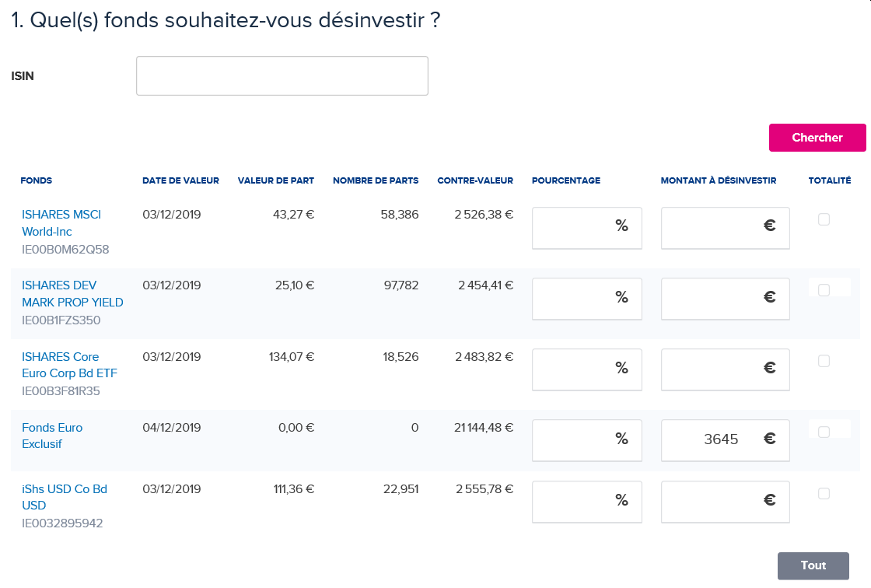Toggle Totalité checkbox for iShs USD Co Bd

(x=824, y=493)
